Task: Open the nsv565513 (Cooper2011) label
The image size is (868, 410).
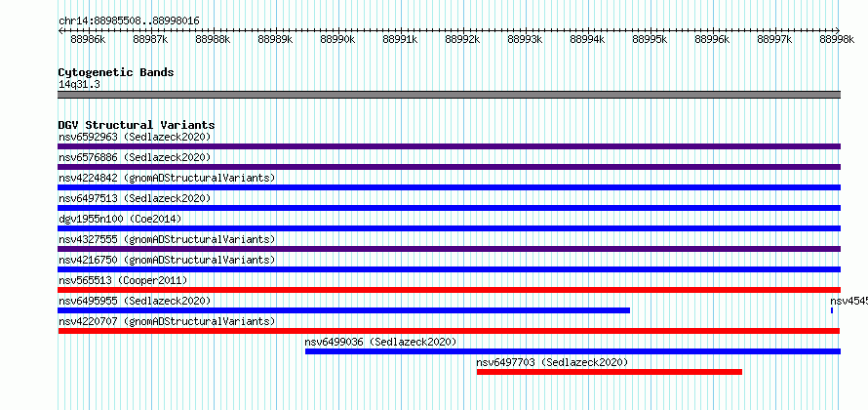Action: pyautogui.click(x=123, y=280)
